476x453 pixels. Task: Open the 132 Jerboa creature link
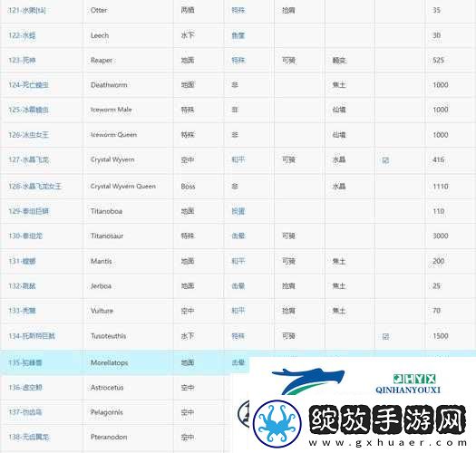click(x=22, y=285)
